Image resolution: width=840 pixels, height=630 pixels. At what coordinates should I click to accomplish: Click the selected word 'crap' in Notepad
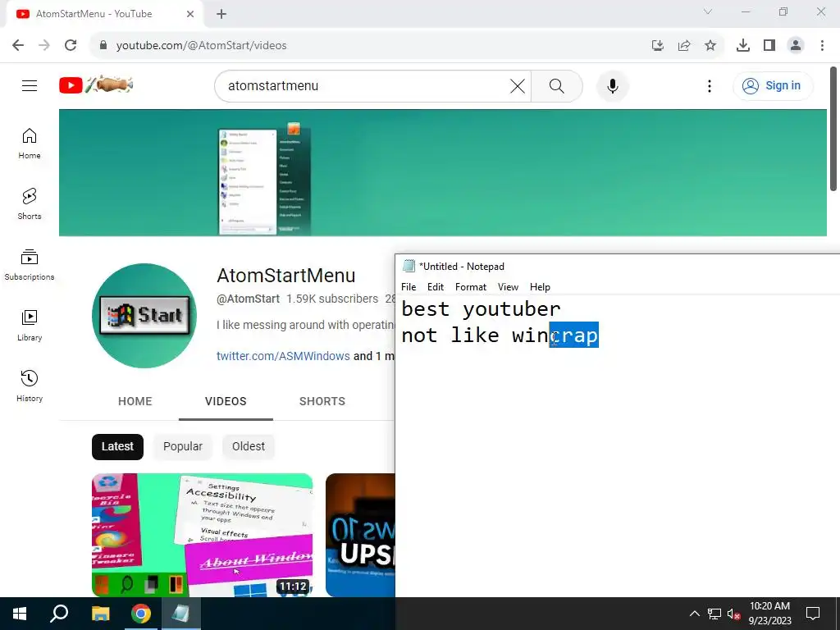574,335
